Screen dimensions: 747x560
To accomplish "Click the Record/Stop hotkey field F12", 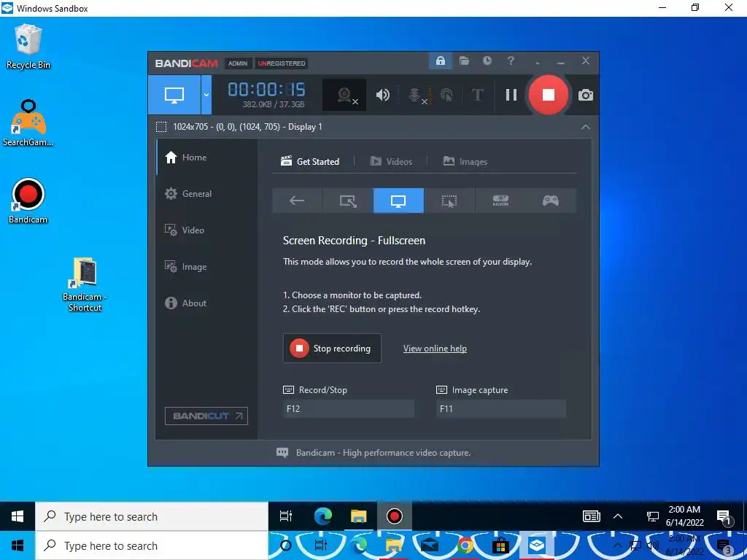I will pyautogui.click(x=348, y=408).
